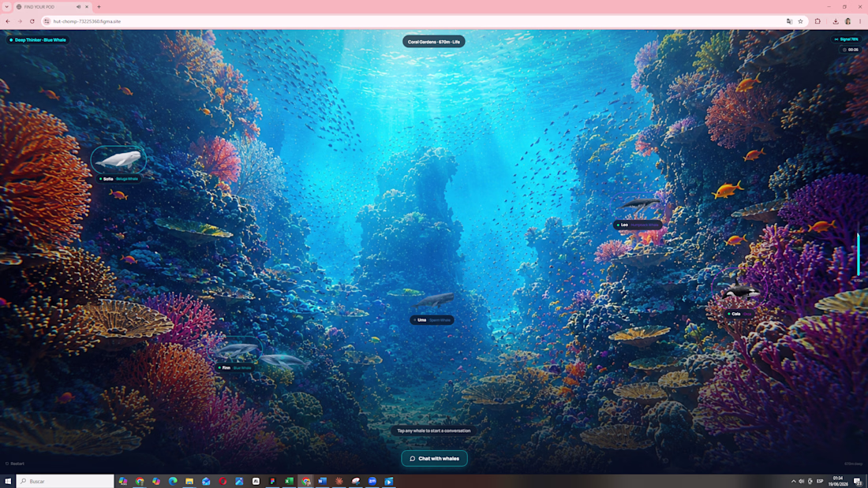
Task: Open the system volume control
Action: coord(801,482)
